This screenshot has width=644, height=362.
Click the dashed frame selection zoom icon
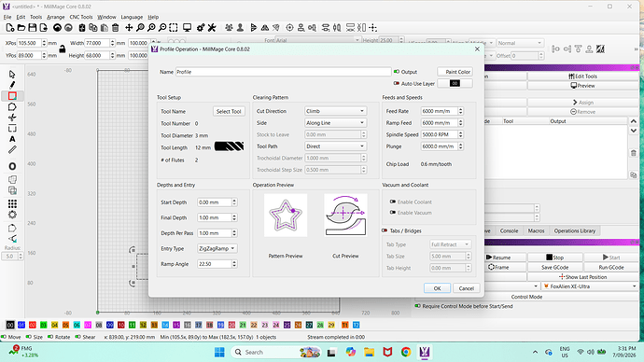(174, 28)
